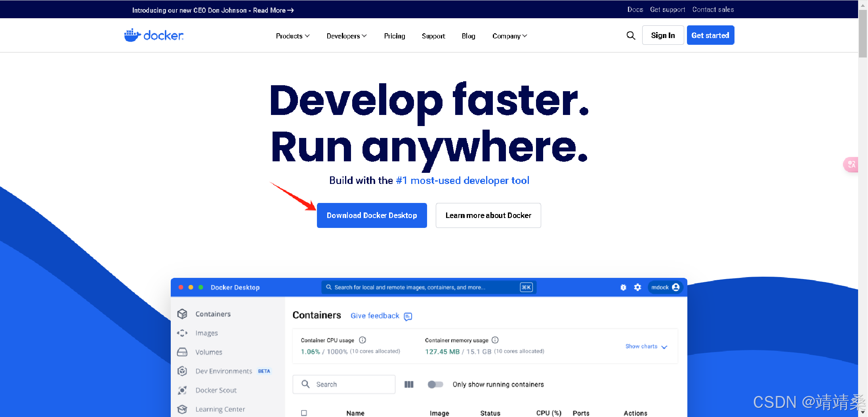Click the ⌘K shortcut badge in search bar
Screen dimensions: 868x417
click(x=526, y=287)
